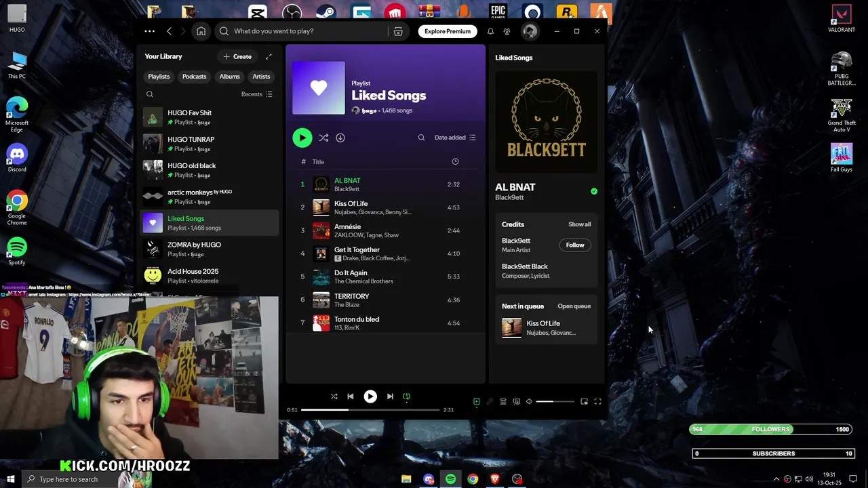
Task: Search within Liked Songs playlist
Action: tap(421, 138)
